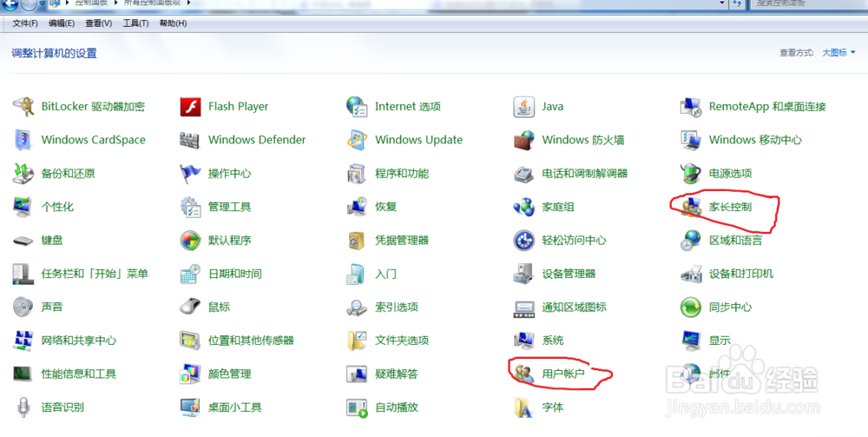Click the Back navigation button

point(10,4)
